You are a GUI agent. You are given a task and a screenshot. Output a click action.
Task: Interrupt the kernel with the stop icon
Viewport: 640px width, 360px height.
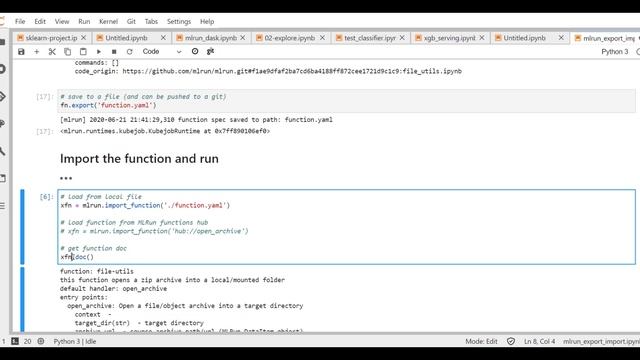[114, 51]
